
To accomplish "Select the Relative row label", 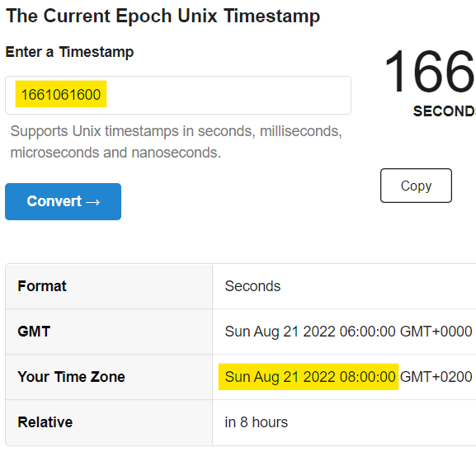I will click(45, 422).
